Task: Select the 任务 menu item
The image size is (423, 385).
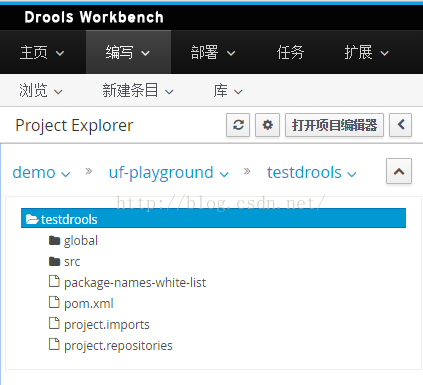Action: 290,52
